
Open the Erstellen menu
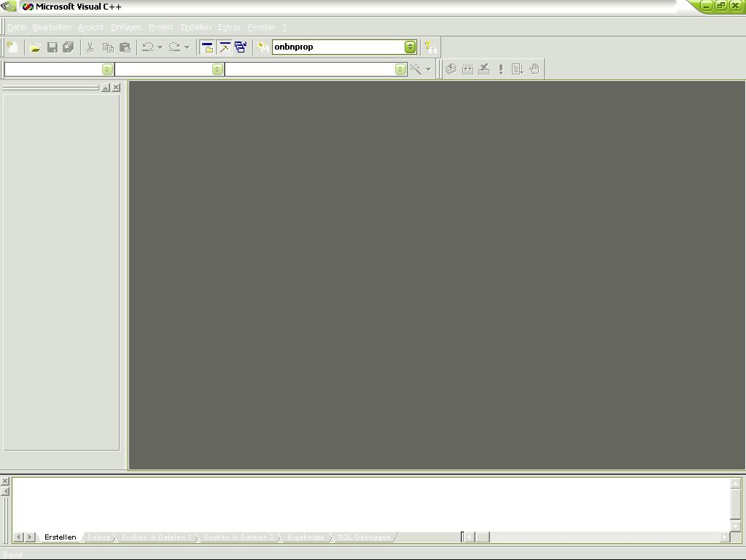click(x=195, y=27)
